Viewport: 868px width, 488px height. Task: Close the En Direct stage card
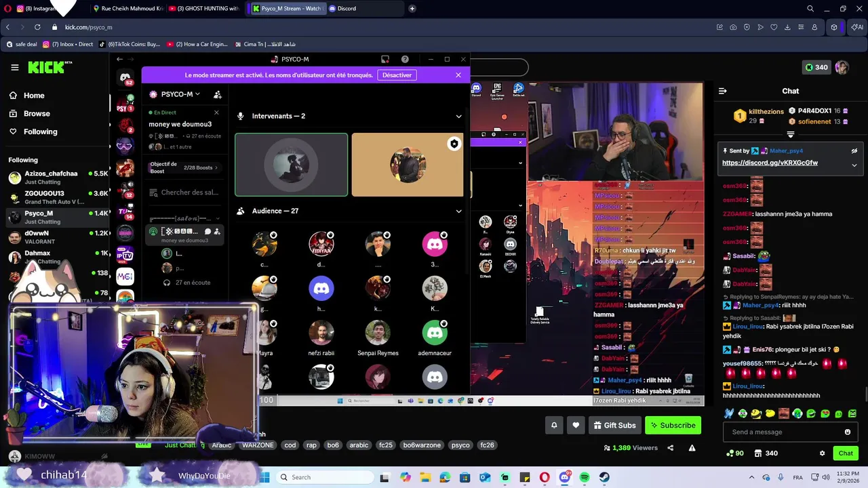tap(216, 113)
